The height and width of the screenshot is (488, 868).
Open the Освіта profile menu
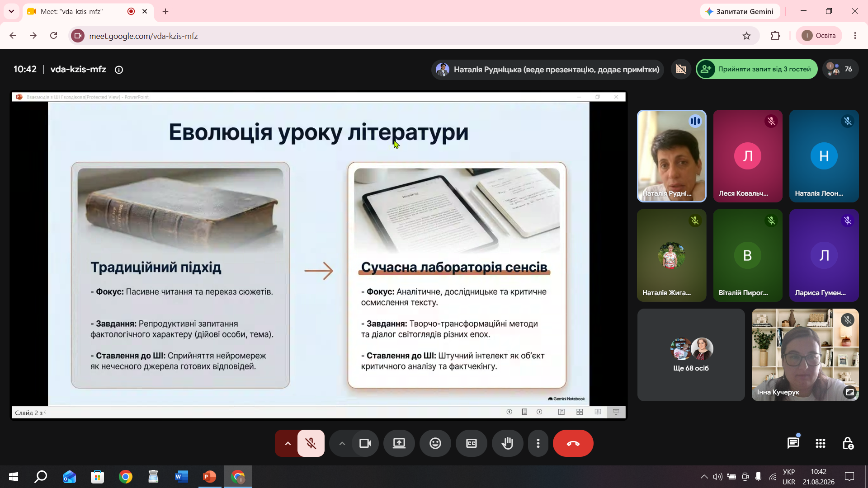click(819, 36)
